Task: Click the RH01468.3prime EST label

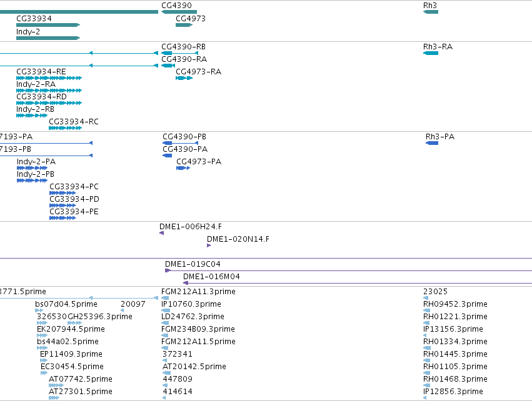Action: [455, 379]
